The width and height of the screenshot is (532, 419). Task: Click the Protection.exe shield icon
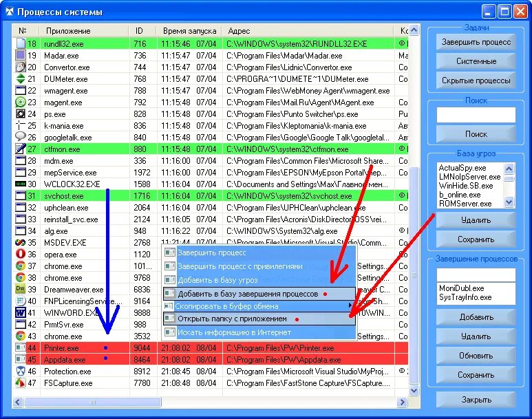point(21,371)
